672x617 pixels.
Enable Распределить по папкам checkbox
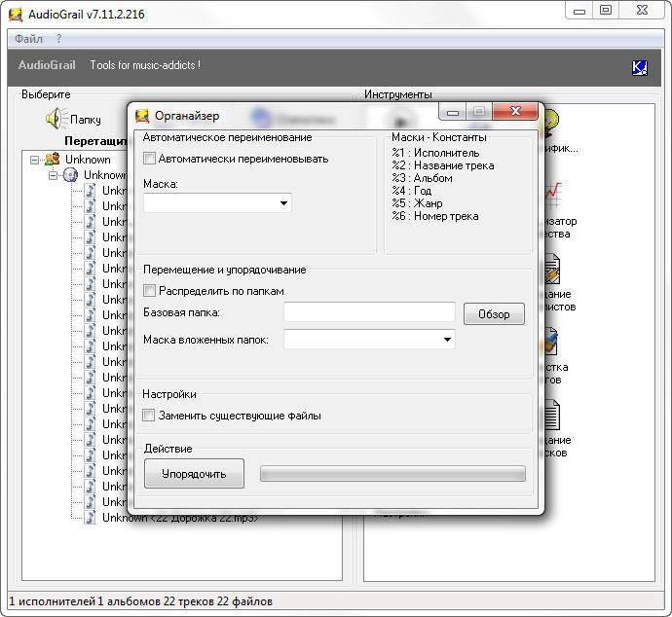tap(149, 291)
